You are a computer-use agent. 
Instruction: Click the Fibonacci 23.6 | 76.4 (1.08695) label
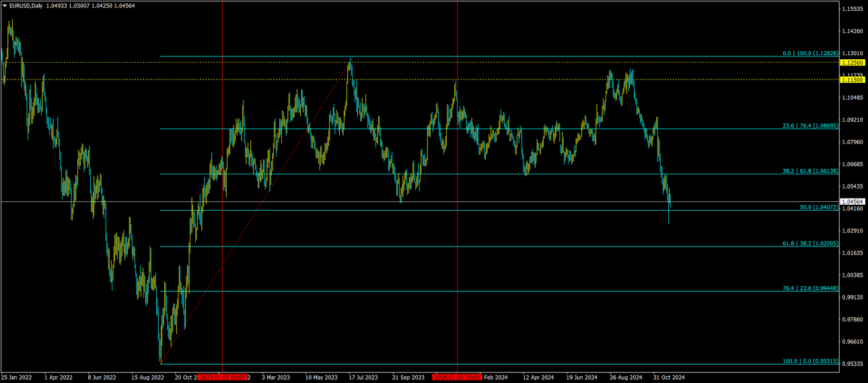pyautogui.click(x=810, y=126)
